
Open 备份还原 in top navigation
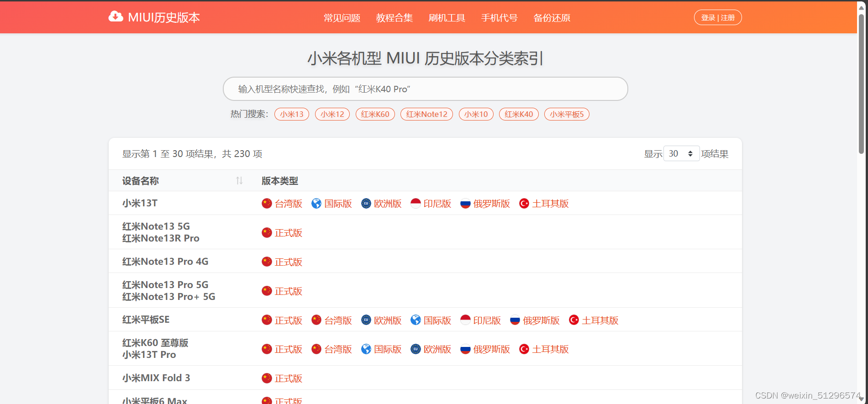click(552, 18)
